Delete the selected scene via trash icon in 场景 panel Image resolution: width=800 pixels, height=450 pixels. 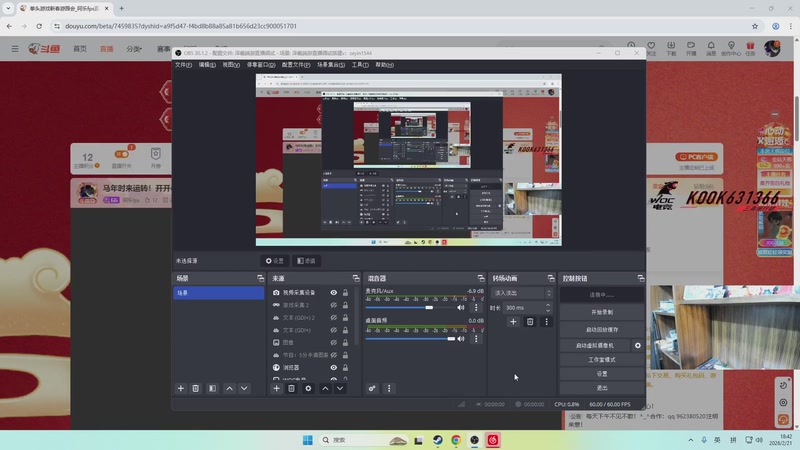click(x=195, y=388)
